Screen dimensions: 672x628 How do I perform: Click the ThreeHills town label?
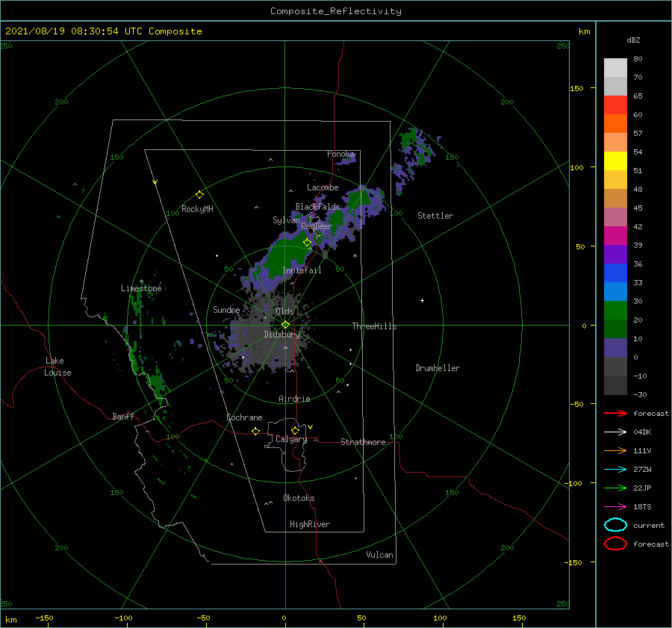click(x=375, y=326)
